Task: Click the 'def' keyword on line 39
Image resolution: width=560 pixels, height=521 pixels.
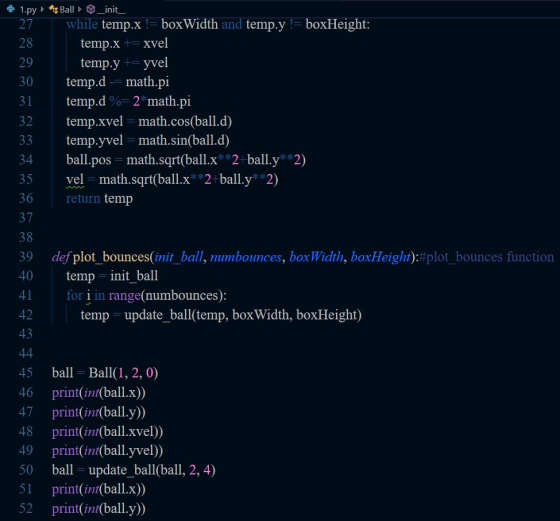Action: click(x=61, y=257)
